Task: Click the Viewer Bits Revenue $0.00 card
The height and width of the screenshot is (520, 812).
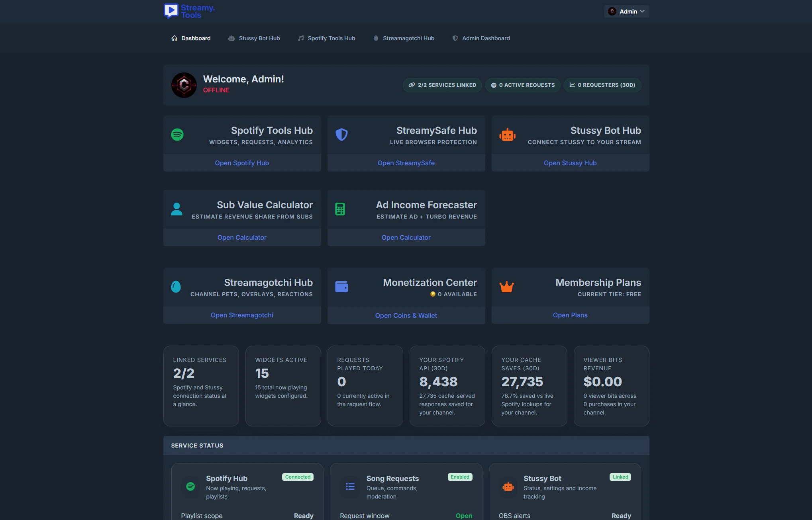Action: click(612, 386)
